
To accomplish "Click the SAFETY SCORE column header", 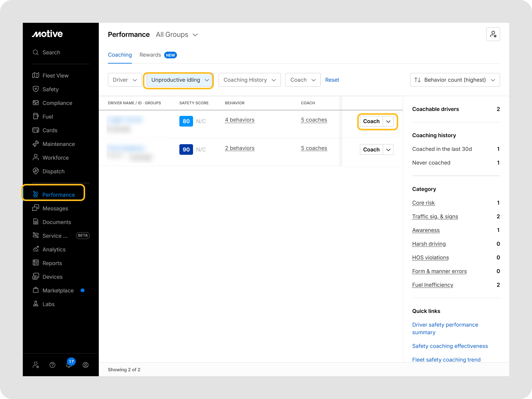I will (x=194, y=103).
